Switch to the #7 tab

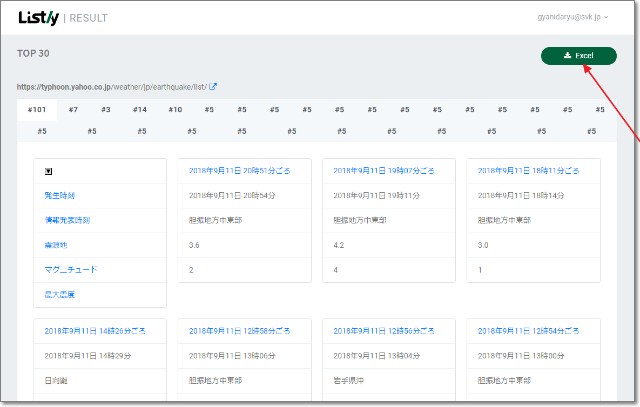click(x=72, y=109)
